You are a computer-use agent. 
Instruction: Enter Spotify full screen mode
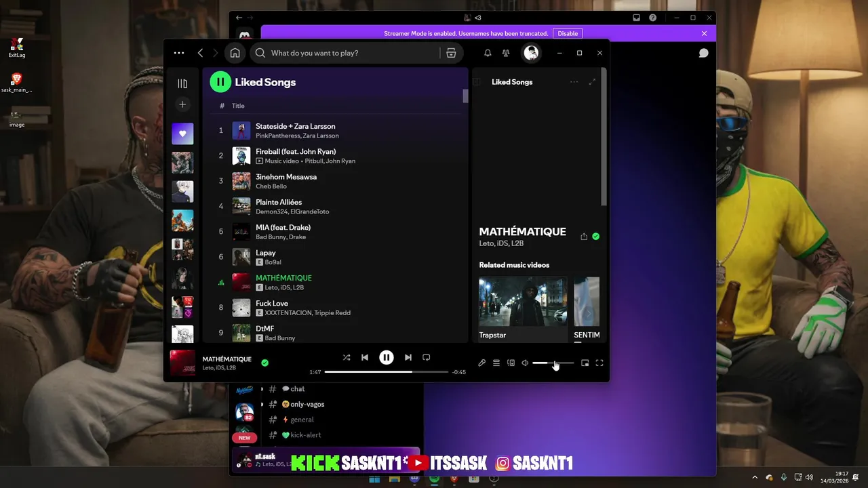tap(599, 363)
